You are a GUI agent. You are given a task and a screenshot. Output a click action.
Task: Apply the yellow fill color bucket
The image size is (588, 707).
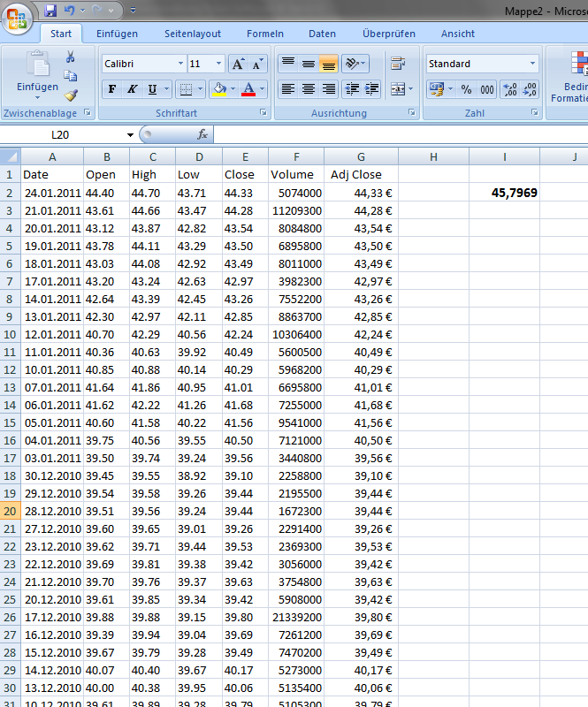click(x=218, y=89)
